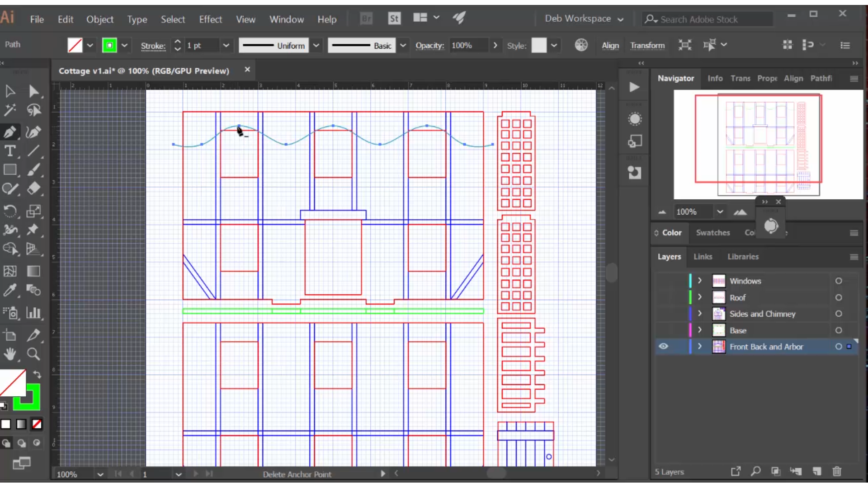
Task: Open the Window menu
Action: coord(287,19)
